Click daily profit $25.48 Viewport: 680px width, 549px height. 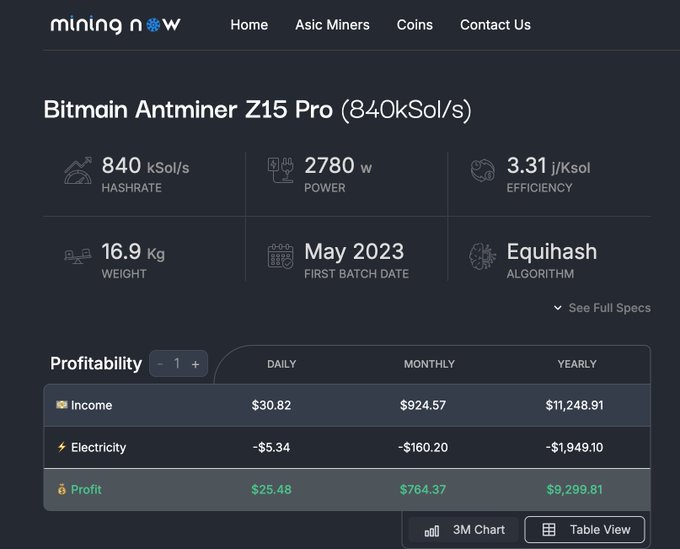(271, 490)
